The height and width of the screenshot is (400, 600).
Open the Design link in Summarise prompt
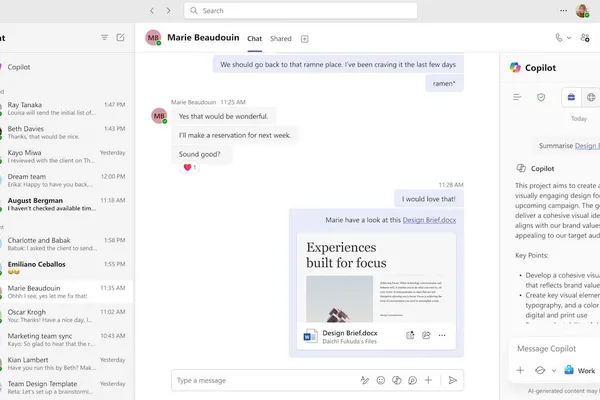(x=587, y=146)
